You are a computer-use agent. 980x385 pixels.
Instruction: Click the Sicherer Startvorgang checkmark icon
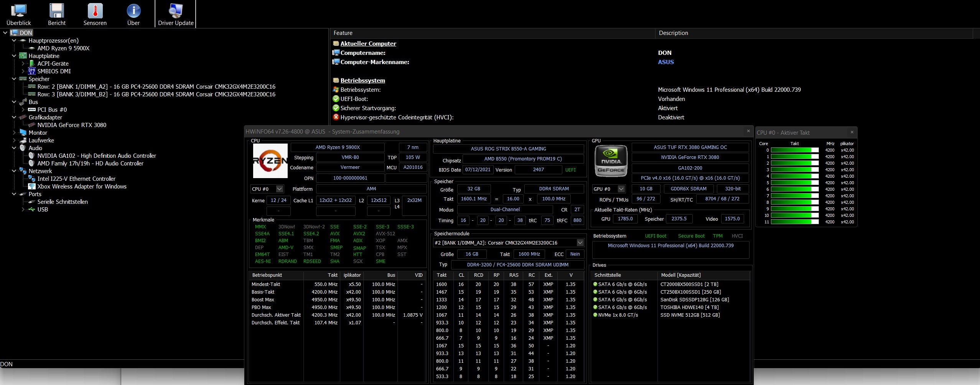click(x=336, y=108)
